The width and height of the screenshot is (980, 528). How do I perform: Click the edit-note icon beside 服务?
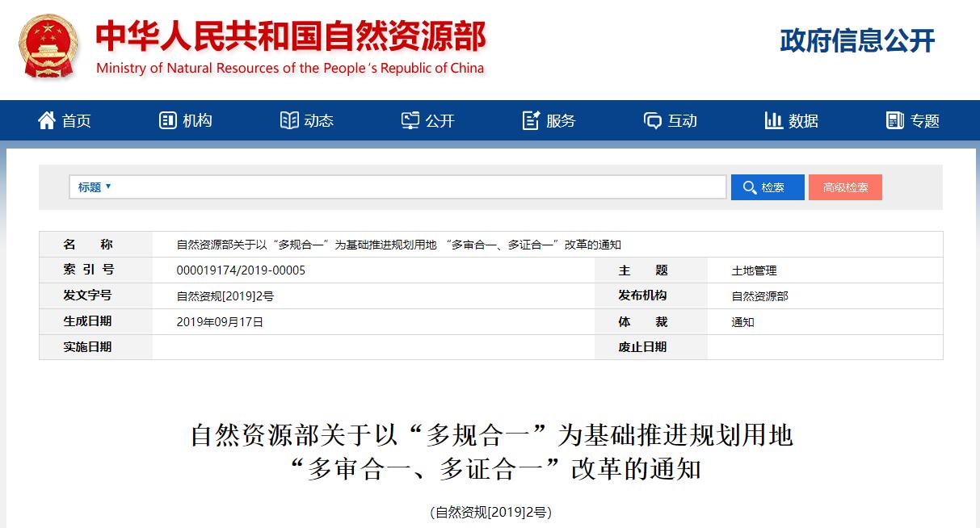click(x=531, y=120)
